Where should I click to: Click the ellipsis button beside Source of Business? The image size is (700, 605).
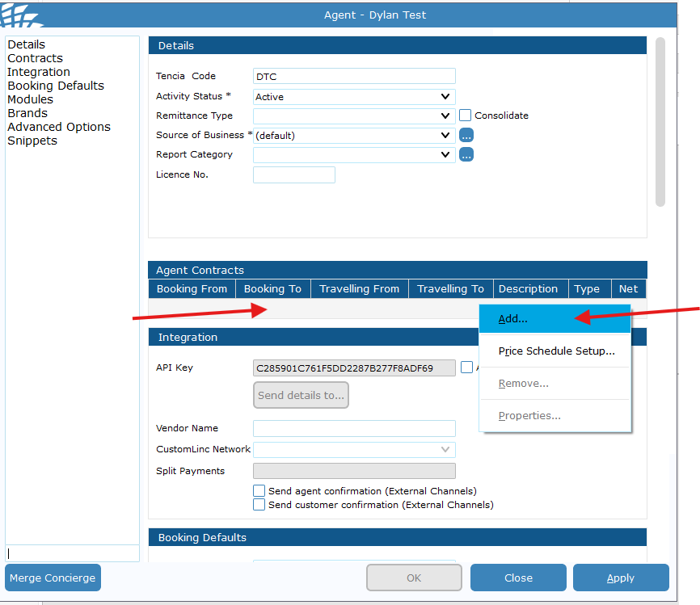point(466,136)
